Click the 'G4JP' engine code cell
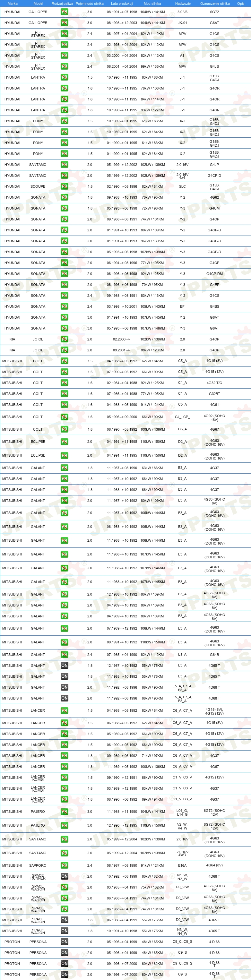Image resolution: width=251 pixels, height=980 pixels. [x=214, y=164]
